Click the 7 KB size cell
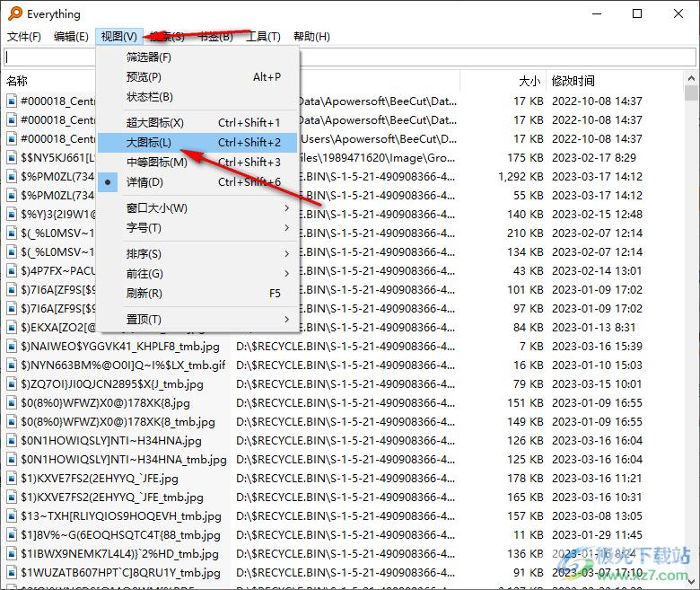The width and height of the screenshot is (700, 590). click(531, 347)
